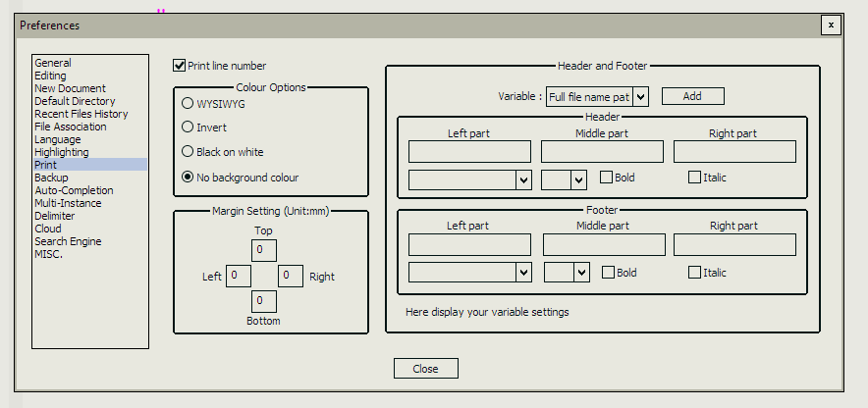
Task: Click the Right margin field
Action: [290, 276]
